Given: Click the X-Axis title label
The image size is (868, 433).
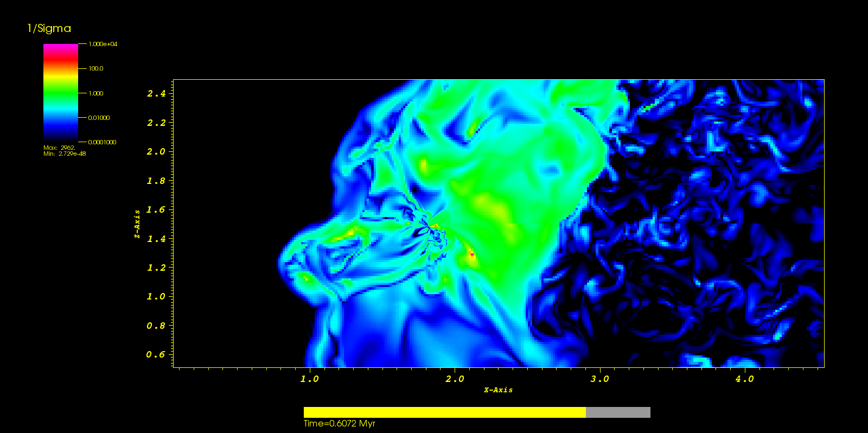Looking at the screenshot, I should coord(498,390).
